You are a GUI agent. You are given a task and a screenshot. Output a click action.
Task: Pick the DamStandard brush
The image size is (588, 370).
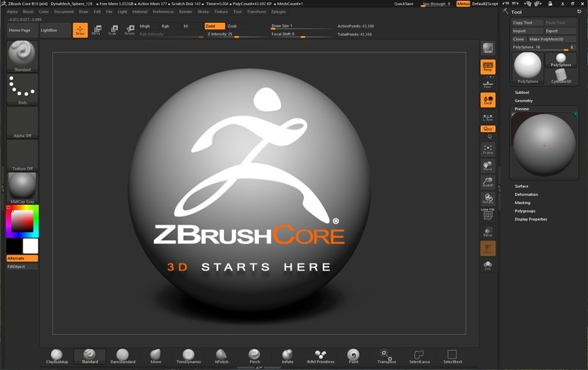point(123,356)
